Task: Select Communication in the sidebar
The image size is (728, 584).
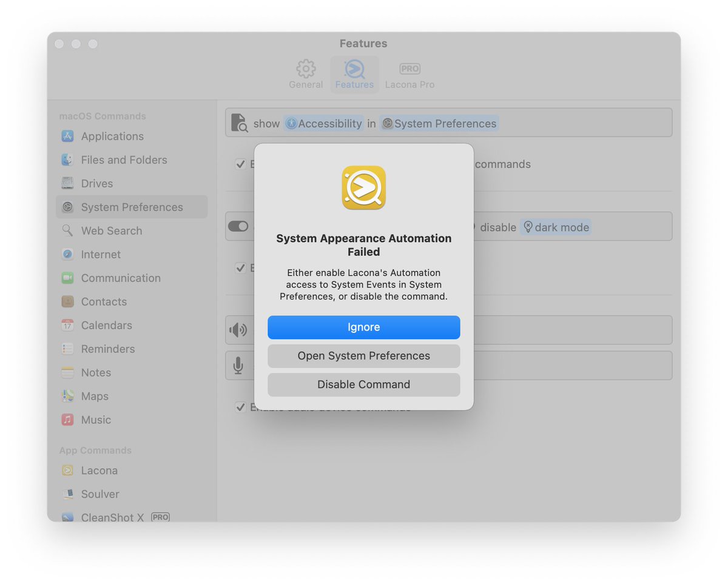Action: pos(132,278)
